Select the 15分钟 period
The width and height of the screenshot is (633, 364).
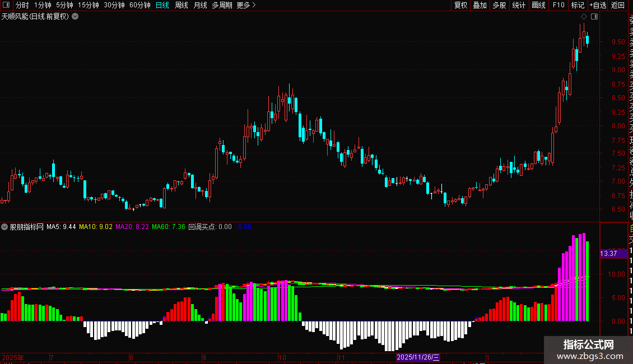click(x=89, y=5)
